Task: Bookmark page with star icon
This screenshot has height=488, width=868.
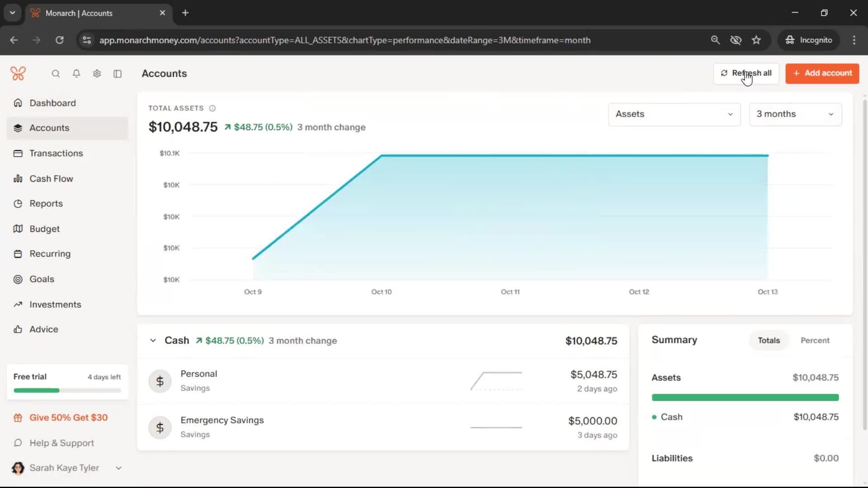Action: coord(756,40)
